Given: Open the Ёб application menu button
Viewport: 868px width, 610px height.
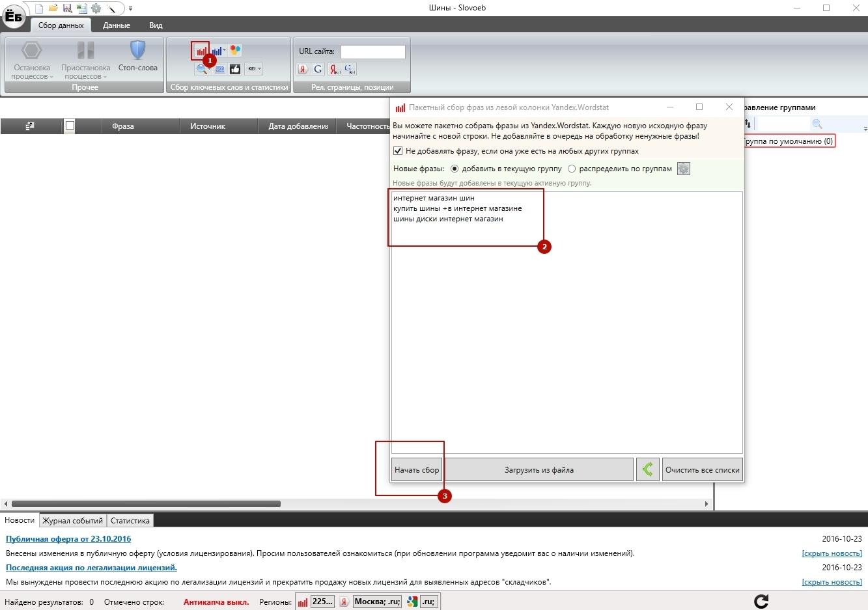Looking at the screenshot, I should point(14,16).
